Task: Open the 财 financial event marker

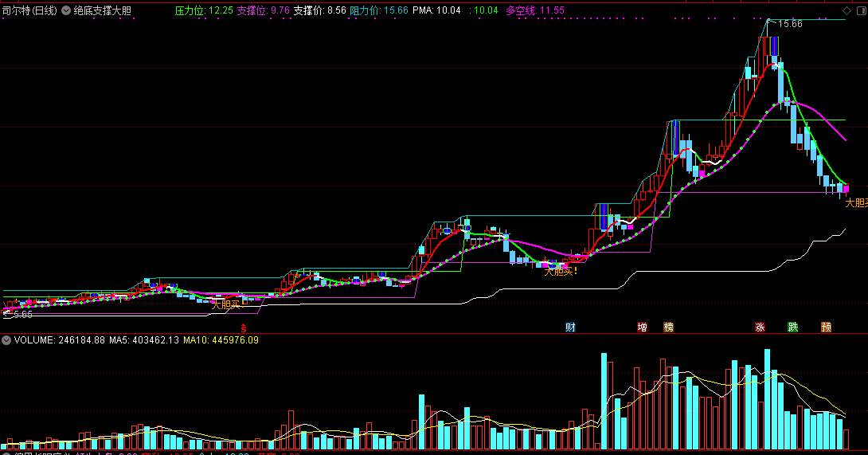Action: [x=570, y=327]
